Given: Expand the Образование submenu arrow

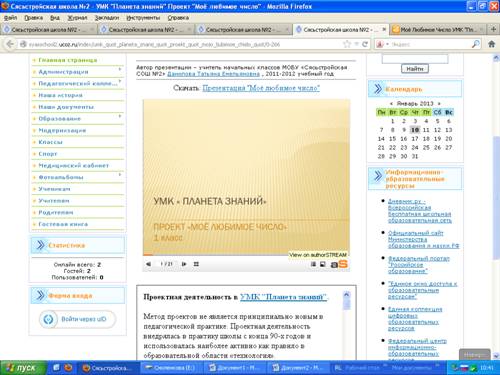Looking at the screenshot, I should point(120,116).
